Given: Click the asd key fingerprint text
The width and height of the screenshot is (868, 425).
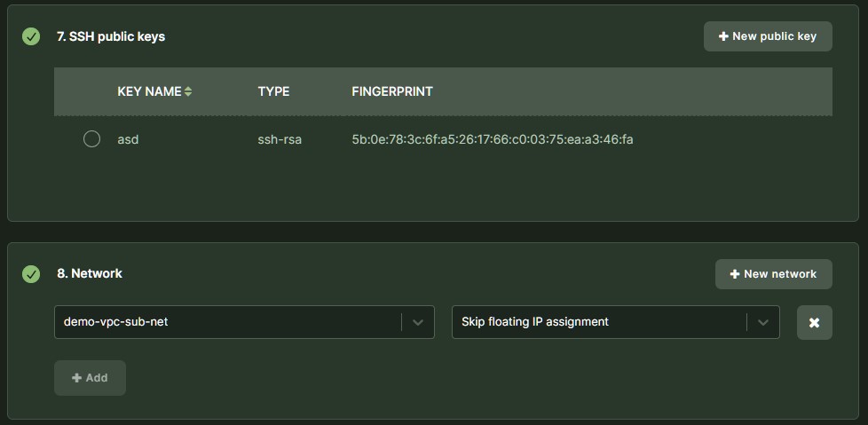Looking at the screenshot, I should [x=492, y=139].
